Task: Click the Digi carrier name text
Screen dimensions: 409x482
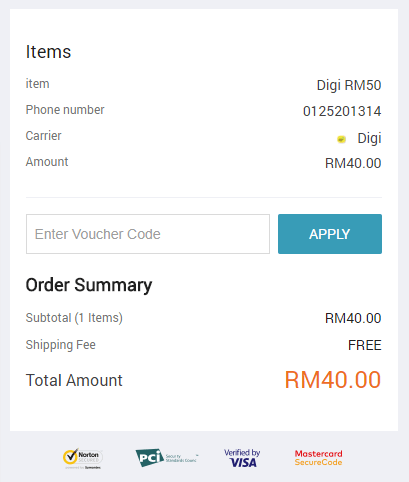Action: (369, 138)
